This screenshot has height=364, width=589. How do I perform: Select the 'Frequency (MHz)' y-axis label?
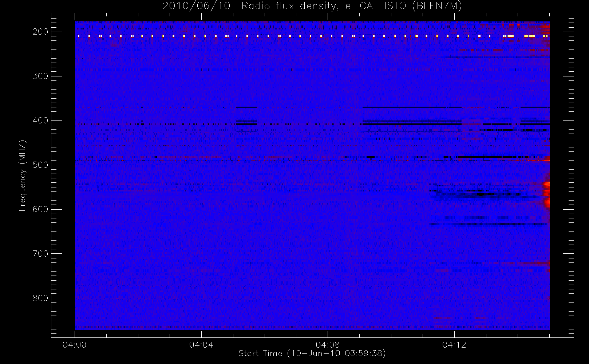tap(23, 175)
